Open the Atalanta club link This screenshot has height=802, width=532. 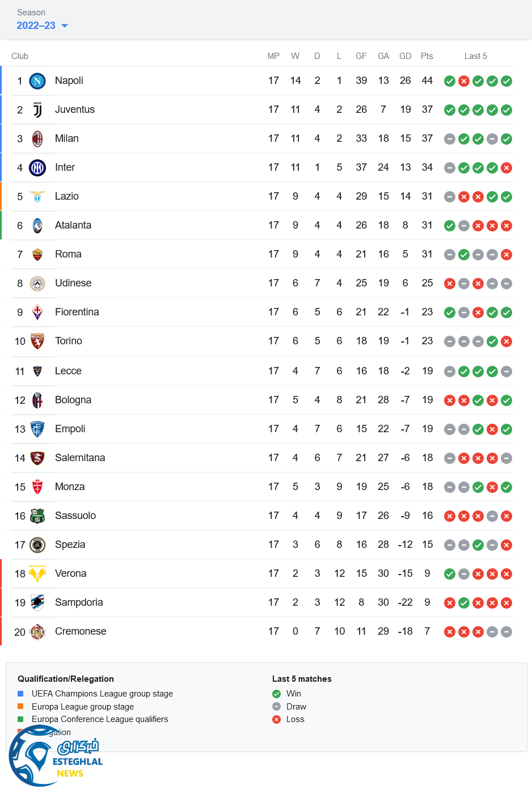tap(73, 225)
